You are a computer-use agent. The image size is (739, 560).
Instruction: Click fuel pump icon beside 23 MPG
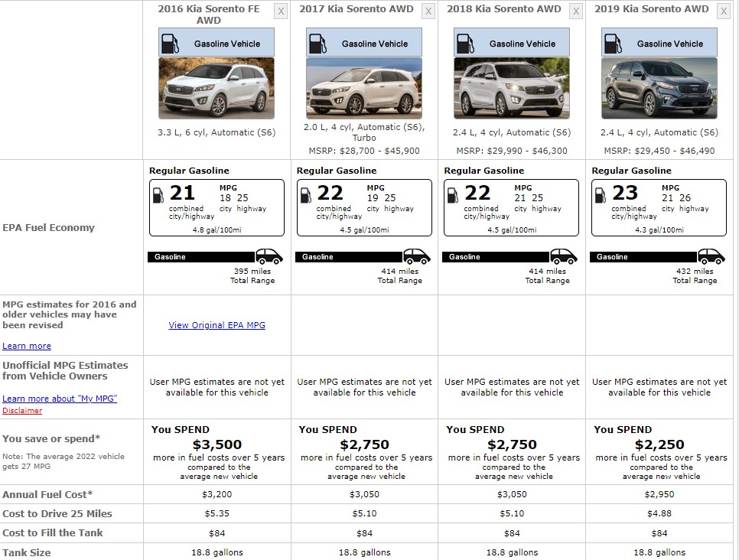(601, 195)
